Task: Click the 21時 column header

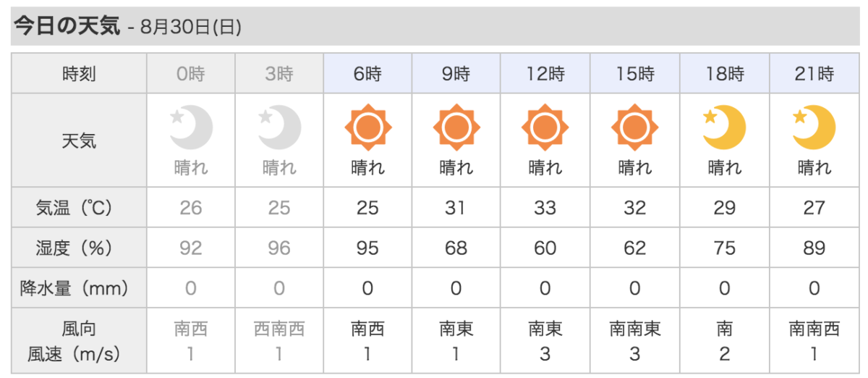Action: pyautogui.click(x=814, y=73)
